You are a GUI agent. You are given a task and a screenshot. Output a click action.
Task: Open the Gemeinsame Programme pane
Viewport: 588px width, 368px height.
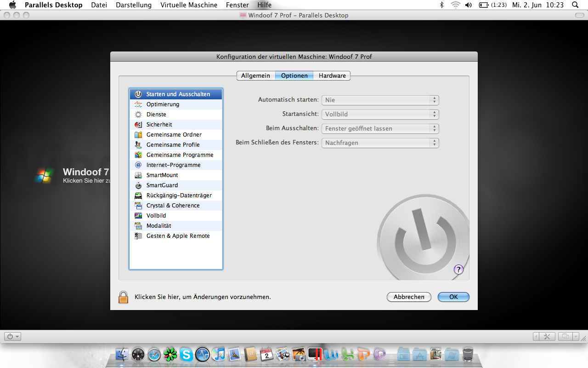[176, 155]
